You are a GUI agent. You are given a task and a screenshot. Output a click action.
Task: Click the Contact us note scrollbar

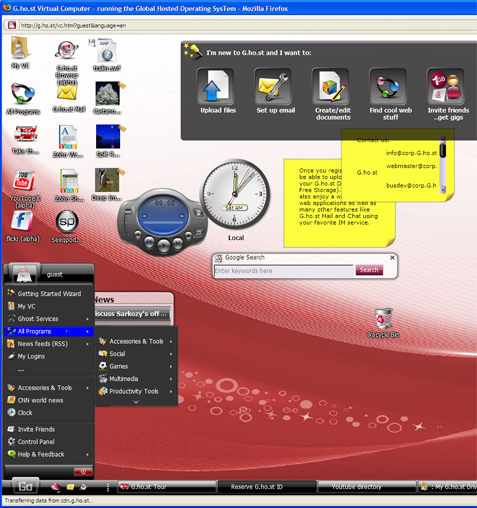pos(443,165)
